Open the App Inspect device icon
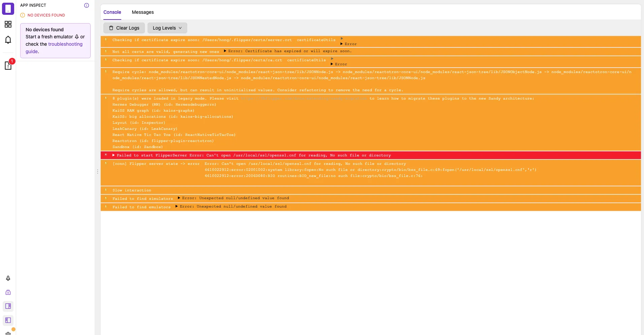The height and width of the screenshot is (335, 644). point(8,9)
